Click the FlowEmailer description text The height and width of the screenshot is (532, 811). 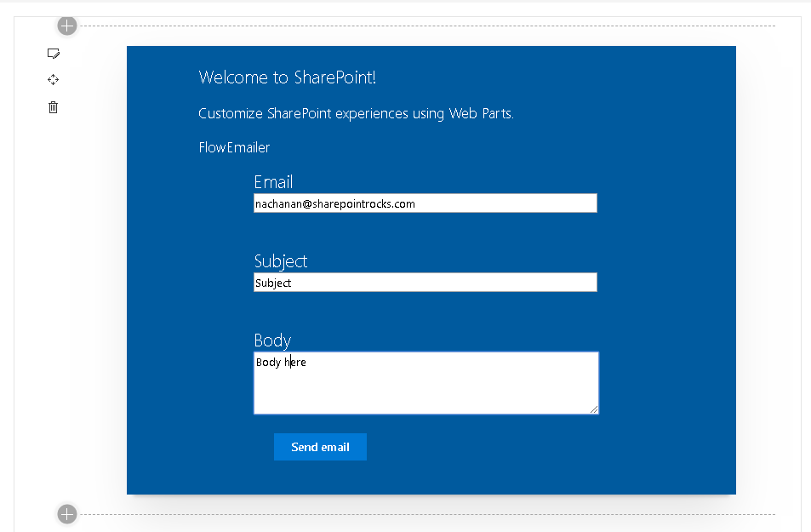234,147
